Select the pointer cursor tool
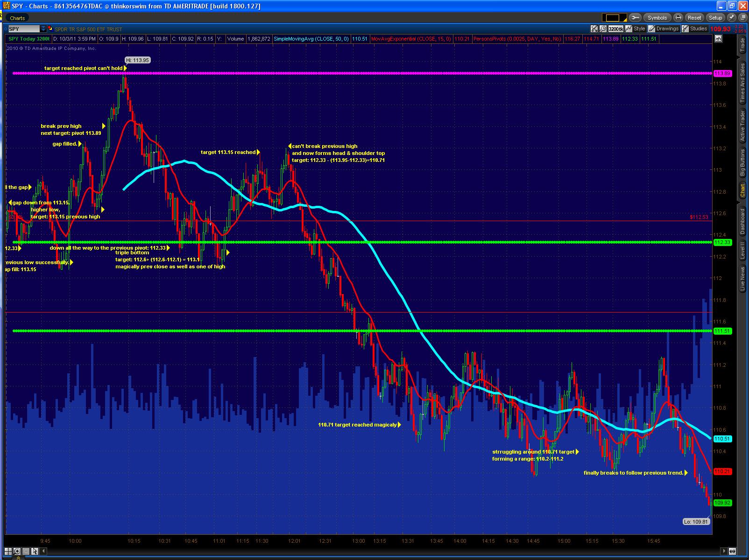The width and height of the screenshot is (749, 560). point(34,551)
